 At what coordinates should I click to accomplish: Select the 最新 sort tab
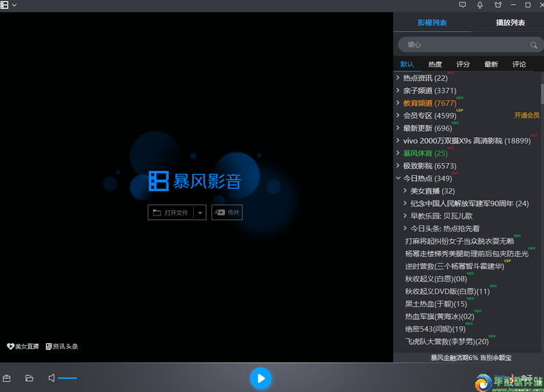point(491,64)
